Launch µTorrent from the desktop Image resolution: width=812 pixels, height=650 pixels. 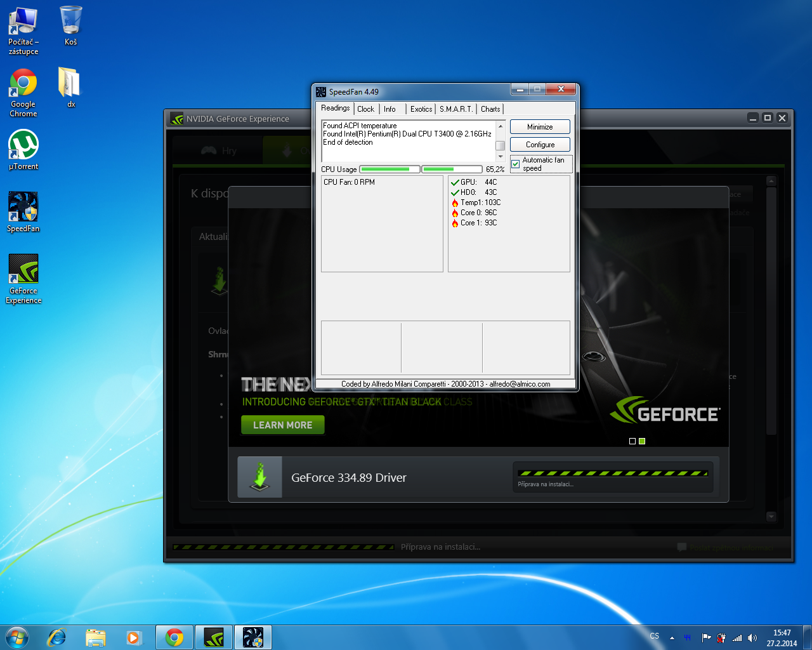[23, 145]
